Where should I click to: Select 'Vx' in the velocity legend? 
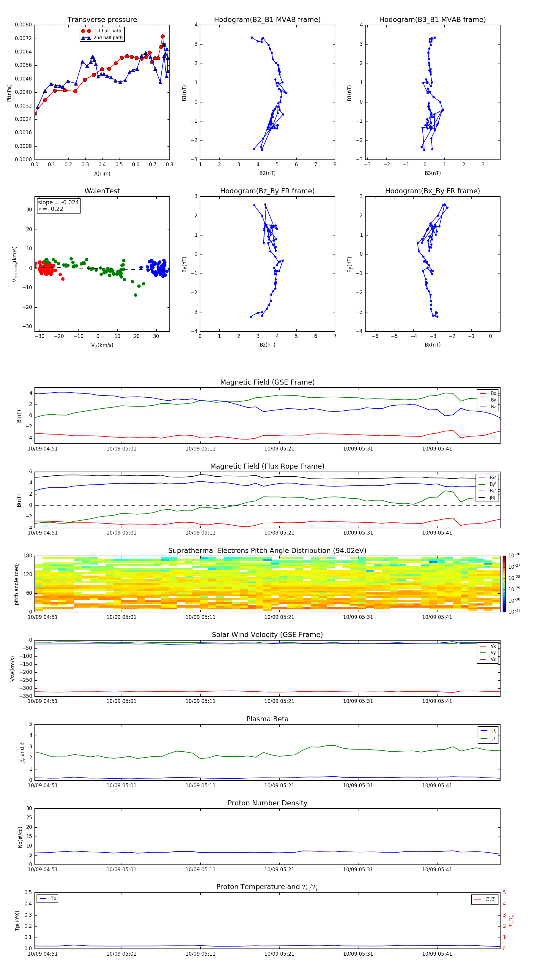488,646
